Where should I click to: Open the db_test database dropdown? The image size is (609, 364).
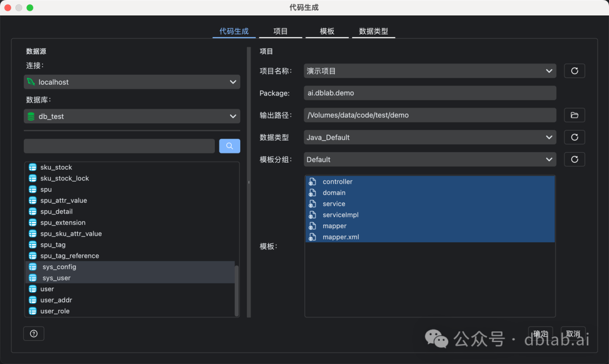tap(132, 117)
